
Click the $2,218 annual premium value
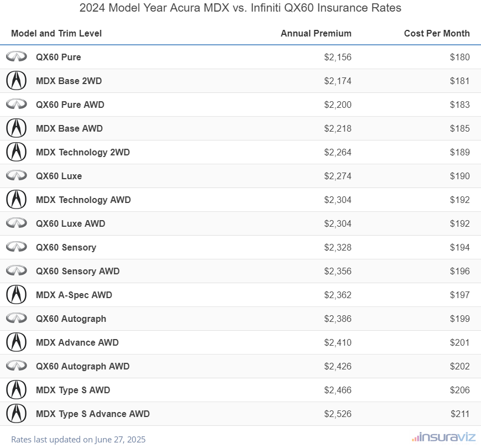tap(338, 128)
